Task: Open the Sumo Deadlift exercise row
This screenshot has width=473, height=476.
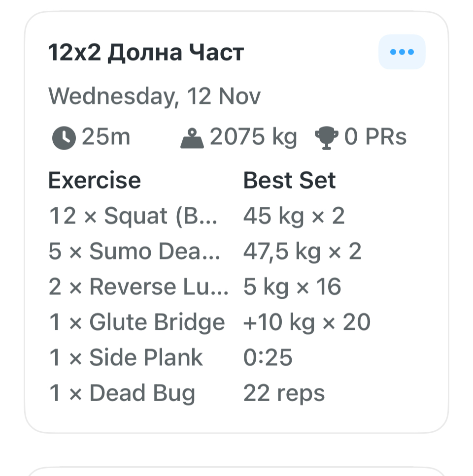Action: pyautogui.click(x=134, y=252)
